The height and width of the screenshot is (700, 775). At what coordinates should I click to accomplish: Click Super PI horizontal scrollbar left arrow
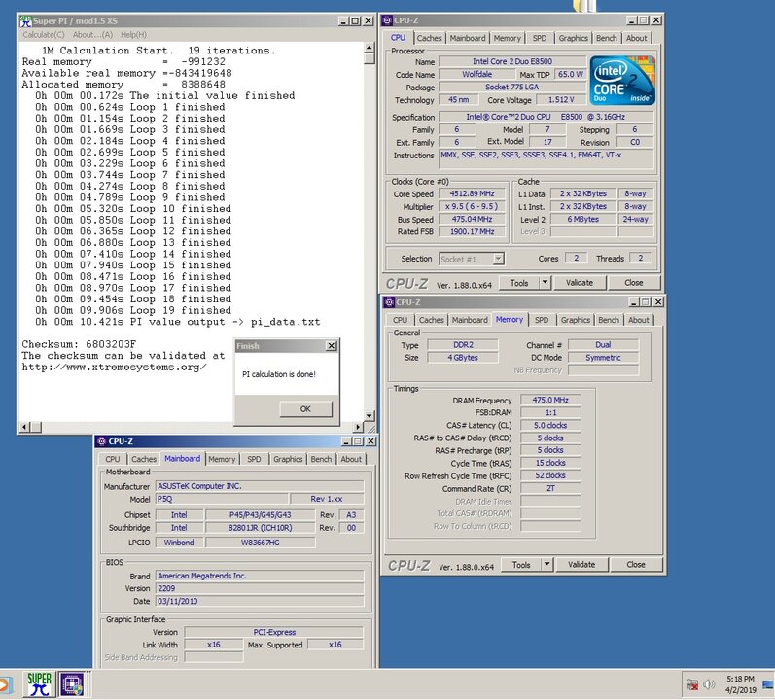[x=25, y=427]
